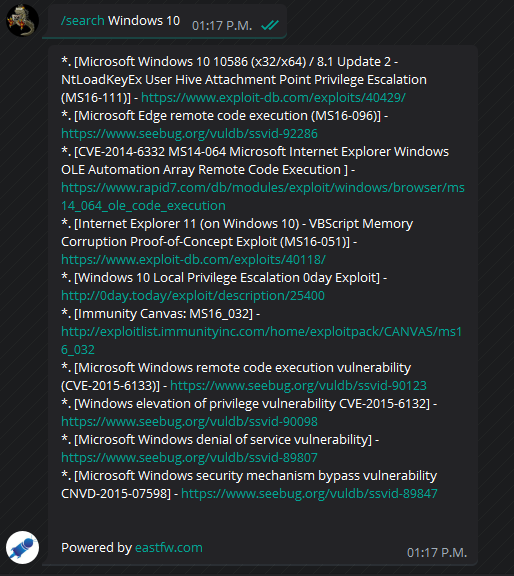Click the /search command text
Image resolution: width=514 pixels, height=576 pixels.
click(x=83, y=21)
